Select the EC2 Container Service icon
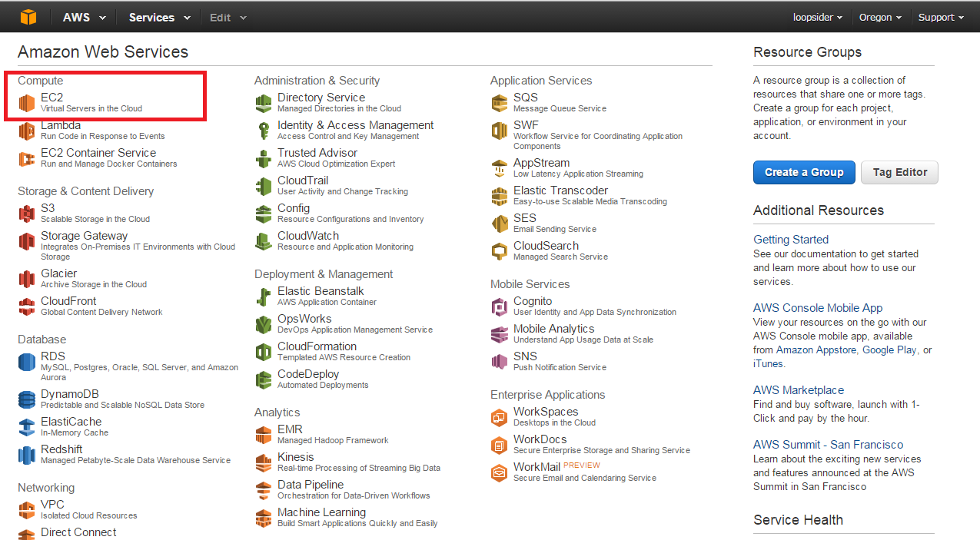980x540 pixels. 27,158
